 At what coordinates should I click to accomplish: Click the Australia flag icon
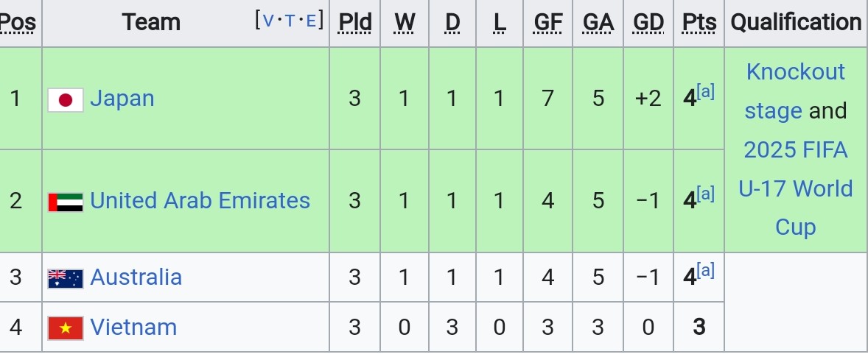click(66, 278)
